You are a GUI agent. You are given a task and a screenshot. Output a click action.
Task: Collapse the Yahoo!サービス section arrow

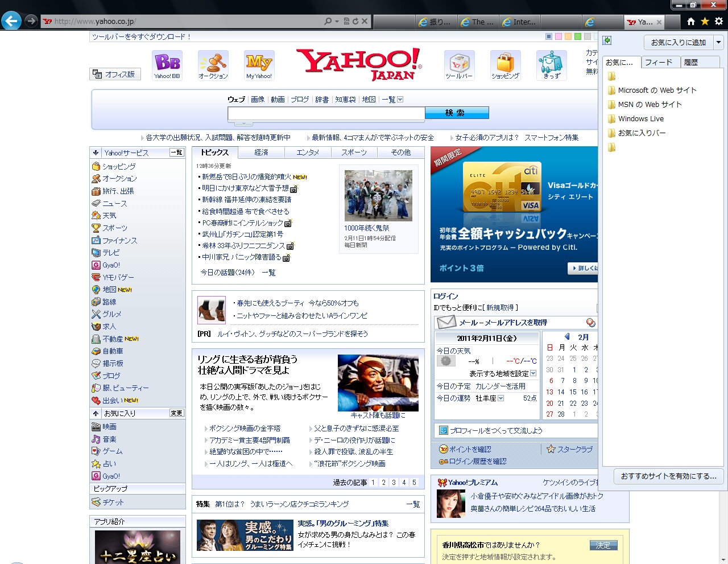click(96, 153)
